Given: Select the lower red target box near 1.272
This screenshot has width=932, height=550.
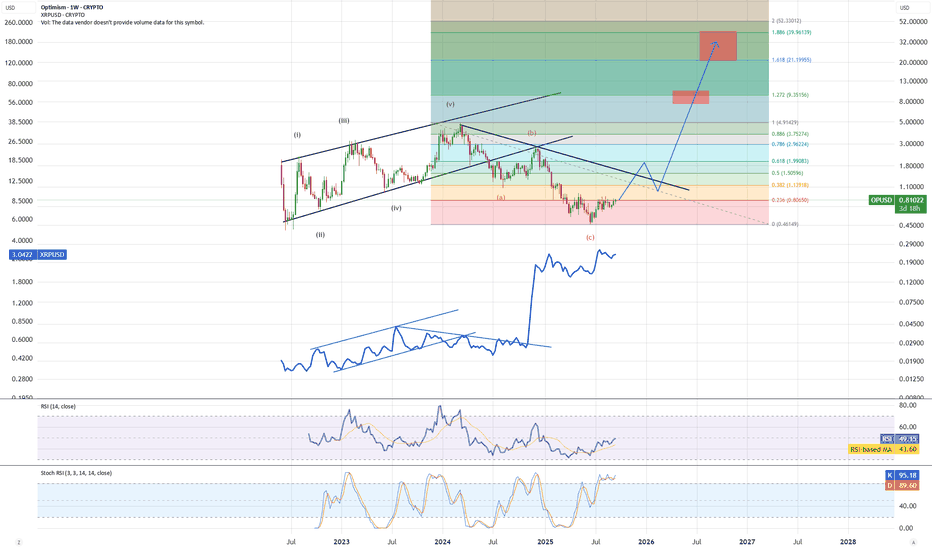Looking at the screenshot, I should pyautogui.click(x=690, y=97).
